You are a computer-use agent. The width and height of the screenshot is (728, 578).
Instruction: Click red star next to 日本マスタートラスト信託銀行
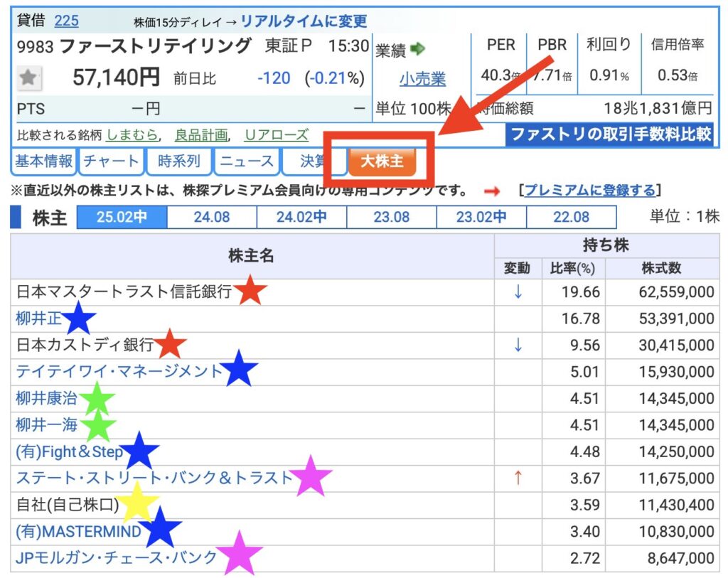250,291
